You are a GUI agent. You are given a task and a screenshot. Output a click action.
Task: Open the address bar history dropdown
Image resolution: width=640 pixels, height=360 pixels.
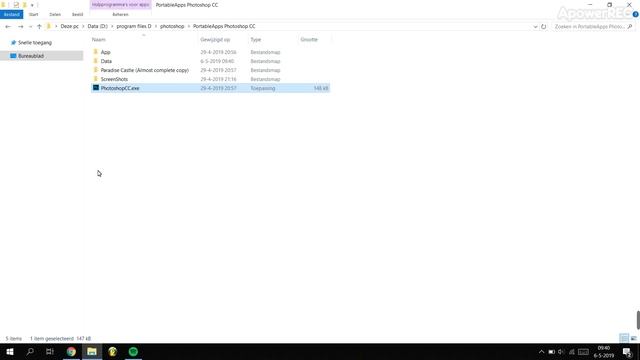(x=535, y=27)
